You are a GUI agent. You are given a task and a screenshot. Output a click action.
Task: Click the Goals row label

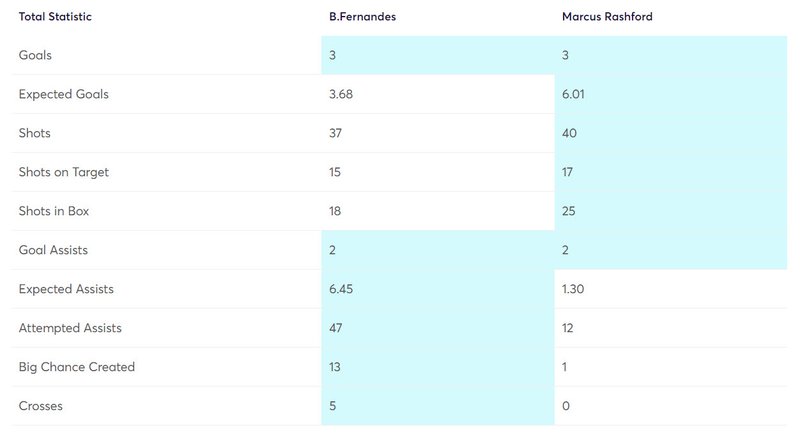[35, 55]
